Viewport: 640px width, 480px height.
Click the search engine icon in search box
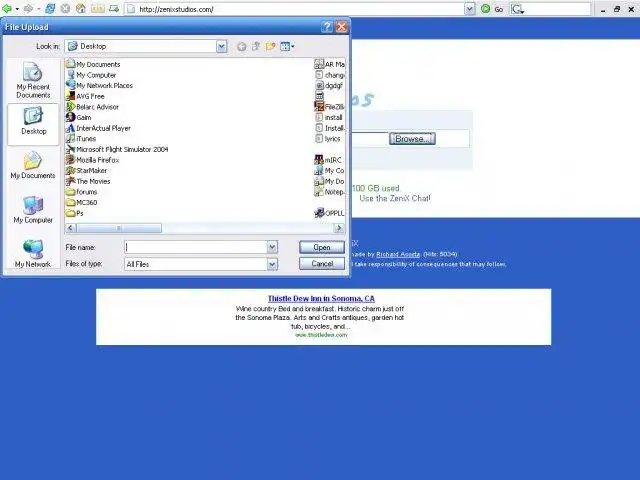click(517, 9)
